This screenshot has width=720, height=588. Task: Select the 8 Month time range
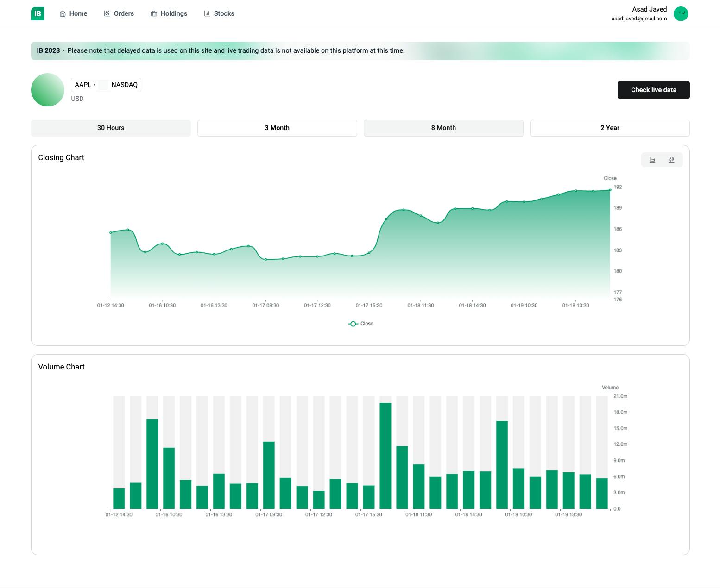pos(443,128)
